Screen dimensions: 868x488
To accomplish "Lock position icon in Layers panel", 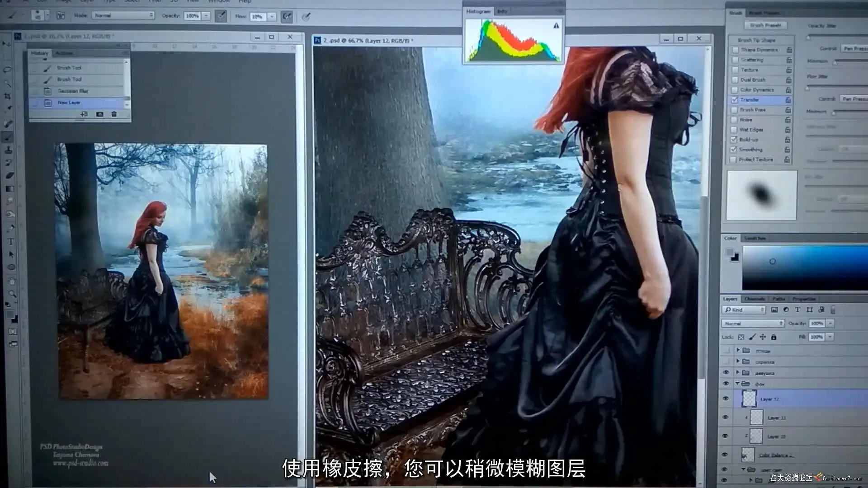I will tap(763, 337).
